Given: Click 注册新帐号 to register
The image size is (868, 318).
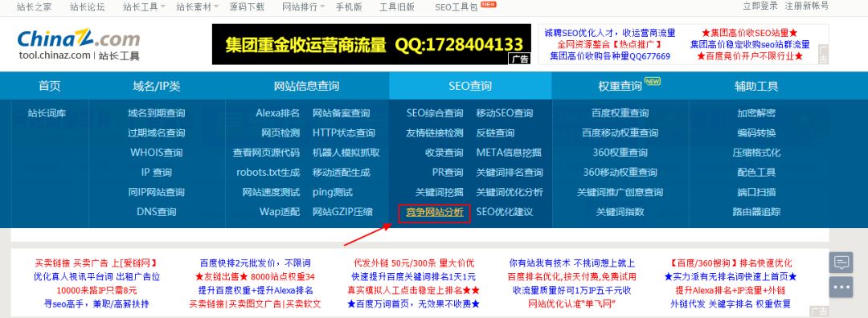Looking at the screenshot, I should click(807, 6).
